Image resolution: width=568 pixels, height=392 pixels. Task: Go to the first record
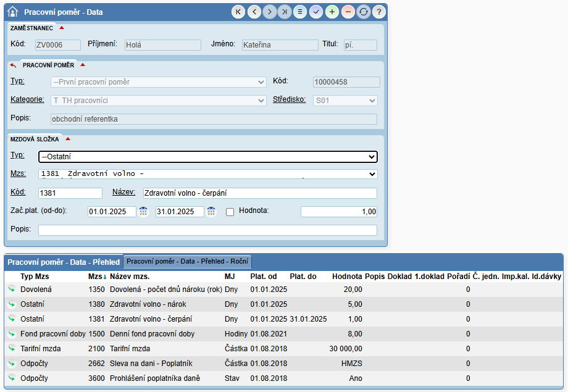(238, 12)
